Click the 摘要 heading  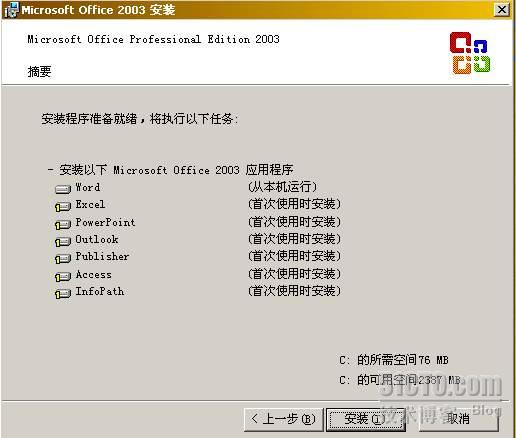39,71
